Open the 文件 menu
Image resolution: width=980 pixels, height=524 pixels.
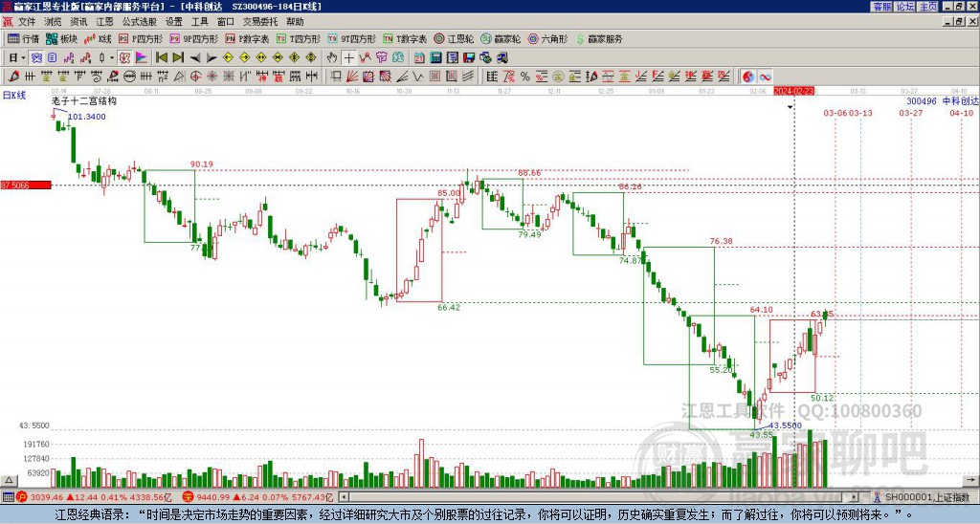coord(27,22)
